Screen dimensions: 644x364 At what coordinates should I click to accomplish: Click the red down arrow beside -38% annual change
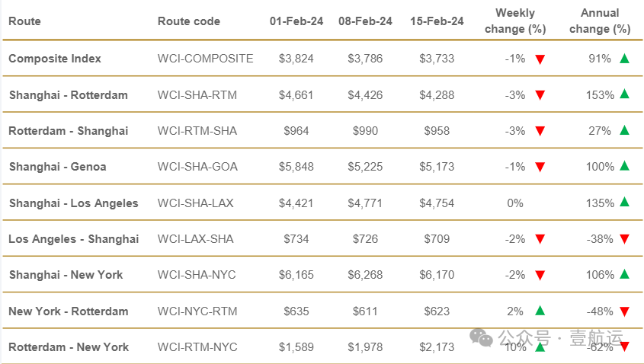(x=624, y=239)
